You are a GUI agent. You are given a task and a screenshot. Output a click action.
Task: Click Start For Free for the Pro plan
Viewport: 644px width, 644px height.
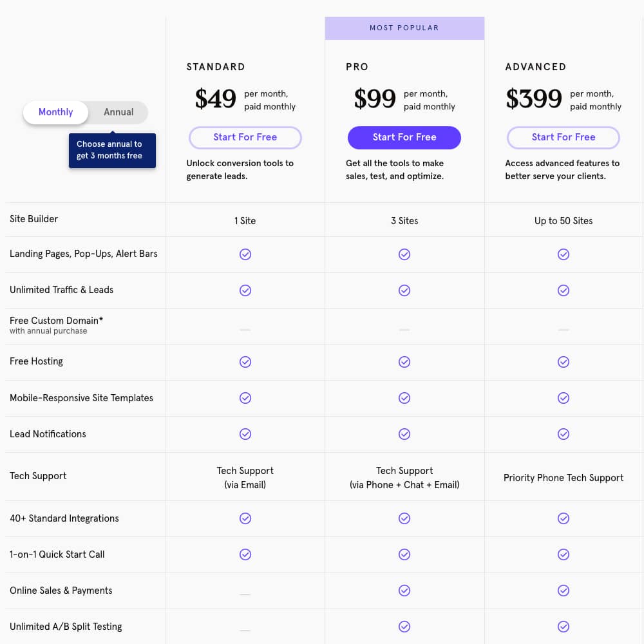click(404, 137)
